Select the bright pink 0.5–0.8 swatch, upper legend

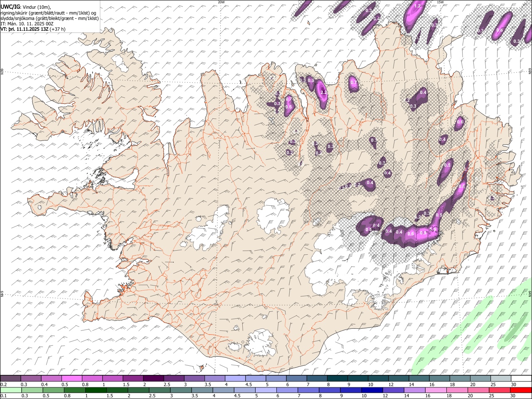coord(72,378)
